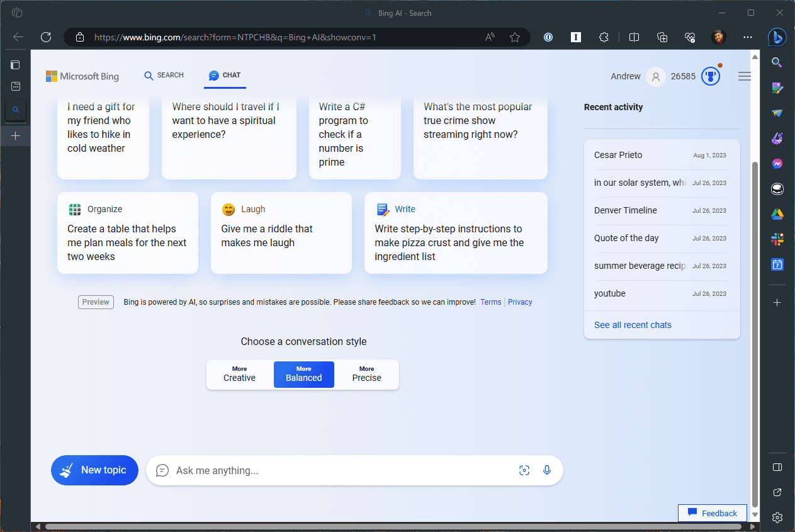Viewport: 795px width, 532px height.
Task: Open the Feedback button
Action: (713, 513)
